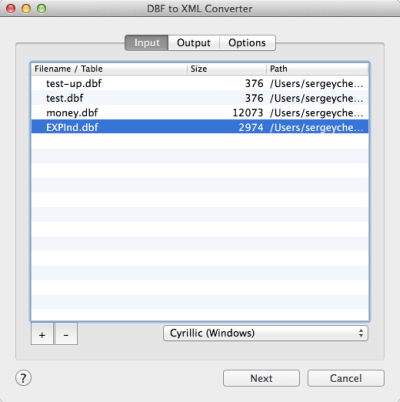Image resolution: width=400 pixels, height=402 pixels.
Task: Select the test.dbf file row
Action: 200,98
